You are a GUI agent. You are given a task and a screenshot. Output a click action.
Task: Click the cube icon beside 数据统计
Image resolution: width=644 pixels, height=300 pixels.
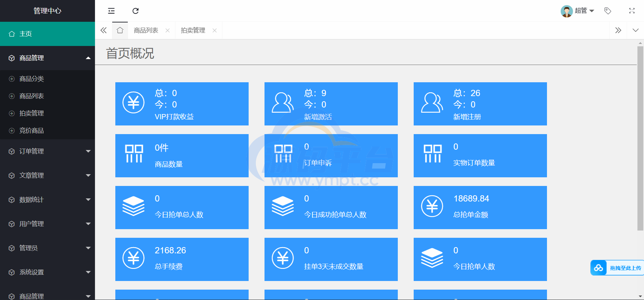point(12,200)
